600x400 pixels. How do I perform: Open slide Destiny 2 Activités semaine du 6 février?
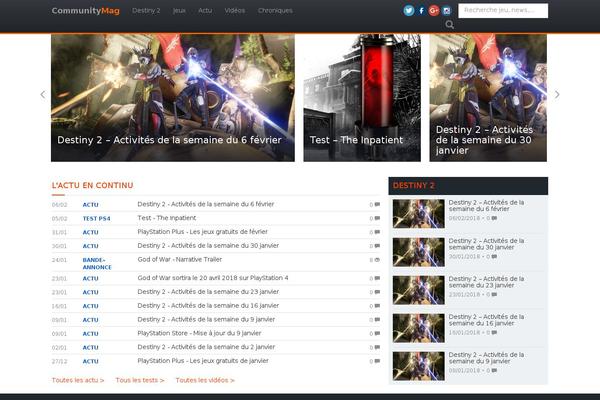coord(173,98)
